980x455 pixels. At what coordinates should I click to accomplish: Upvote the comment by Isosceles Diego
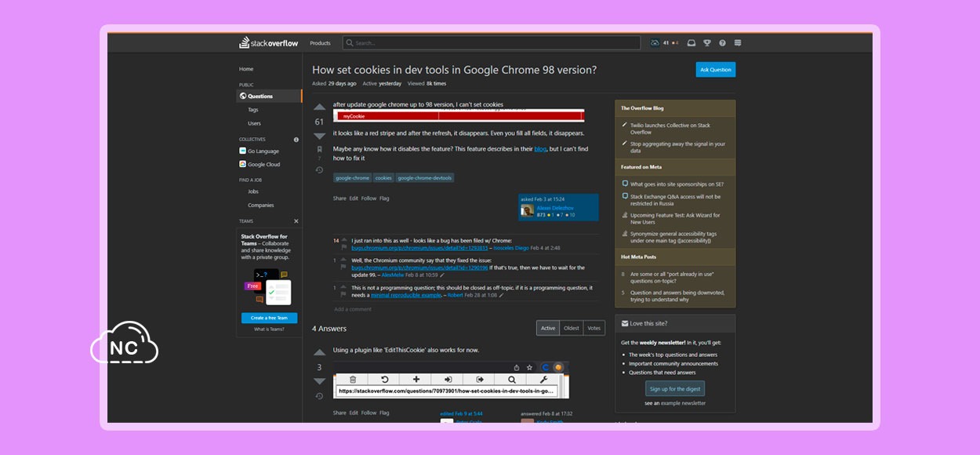click(x=343, y=240)
